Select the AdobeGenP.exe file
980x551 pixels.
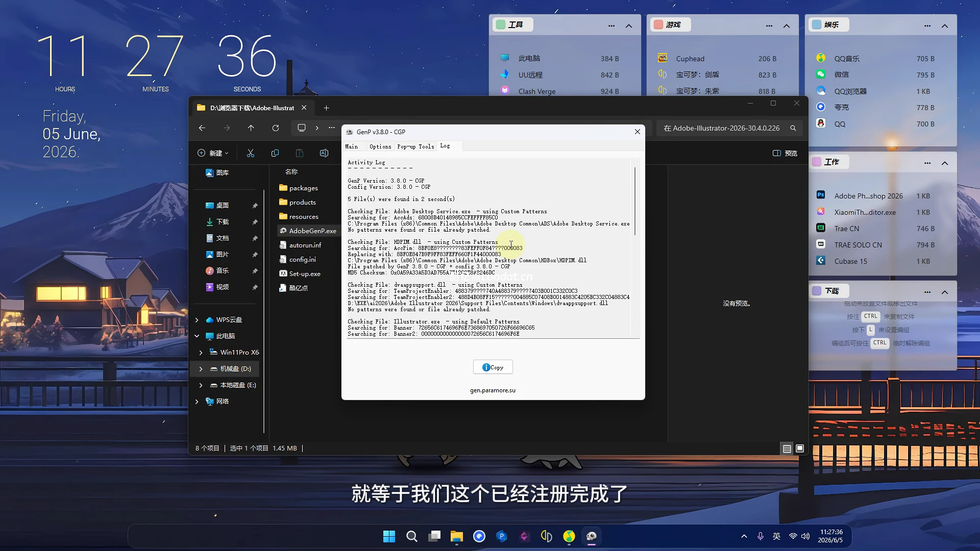(308, 231)
